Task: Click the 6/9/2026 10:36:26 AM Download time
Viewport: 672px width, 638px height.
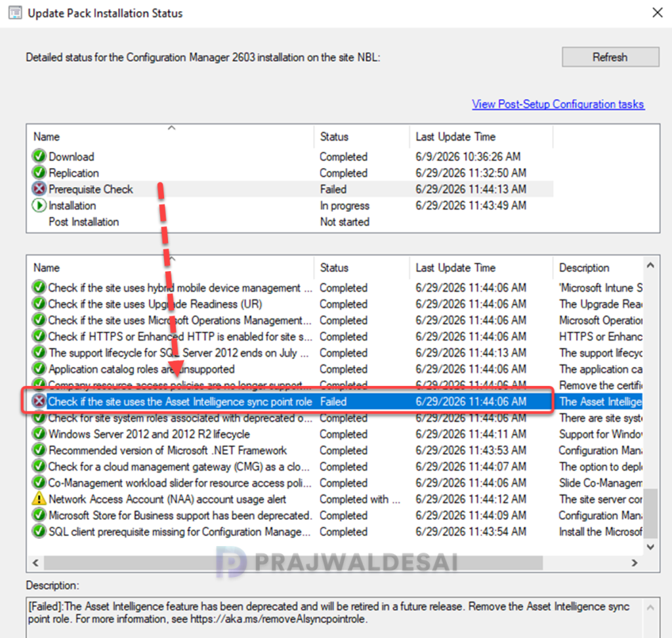Action: click(x=468, y=157)
